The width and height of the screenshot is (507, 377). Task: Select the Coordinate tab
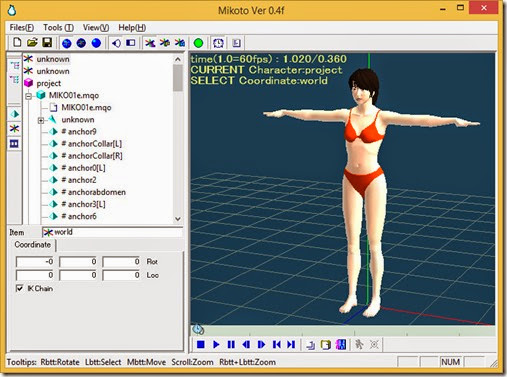click(32, 245)
